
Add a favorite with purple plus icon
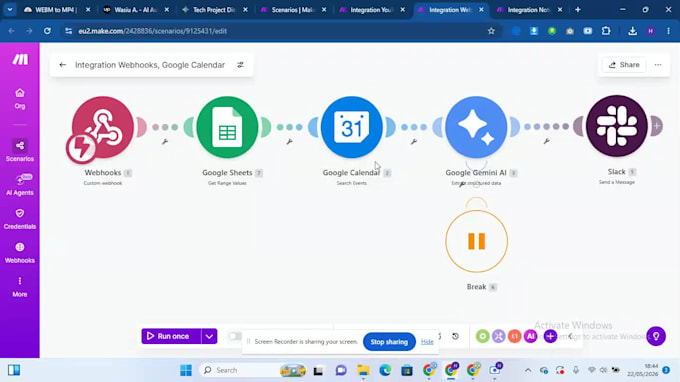coord(550,336)
